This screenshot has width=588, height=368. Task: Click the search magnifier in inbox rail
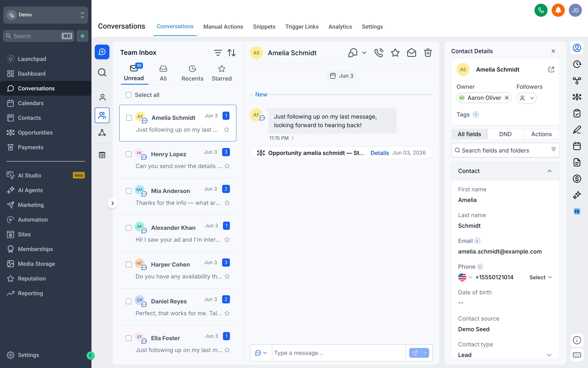(x=102, y=72)
